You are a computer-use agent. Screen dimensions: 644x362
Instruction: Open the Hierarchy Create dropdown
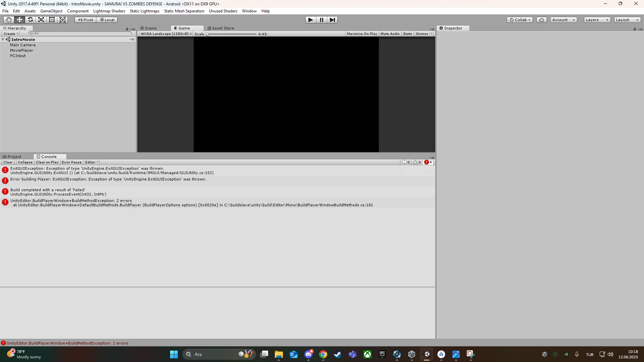11,34
